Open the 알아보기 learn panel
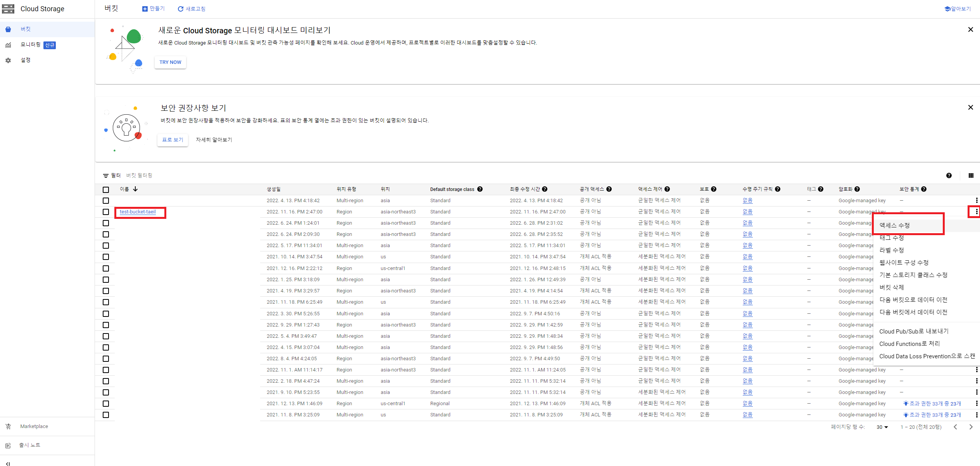 958,9
